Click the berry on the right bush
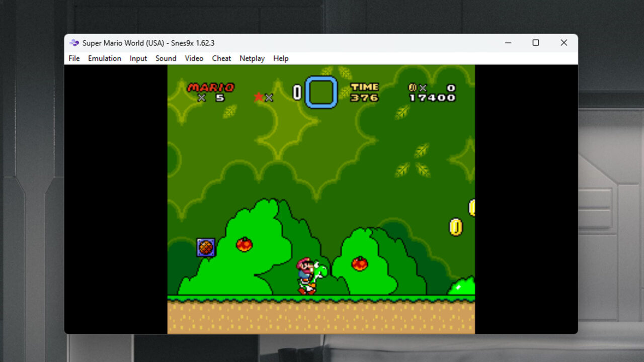This screenshot has width=644, height=362. click(360, 263)
